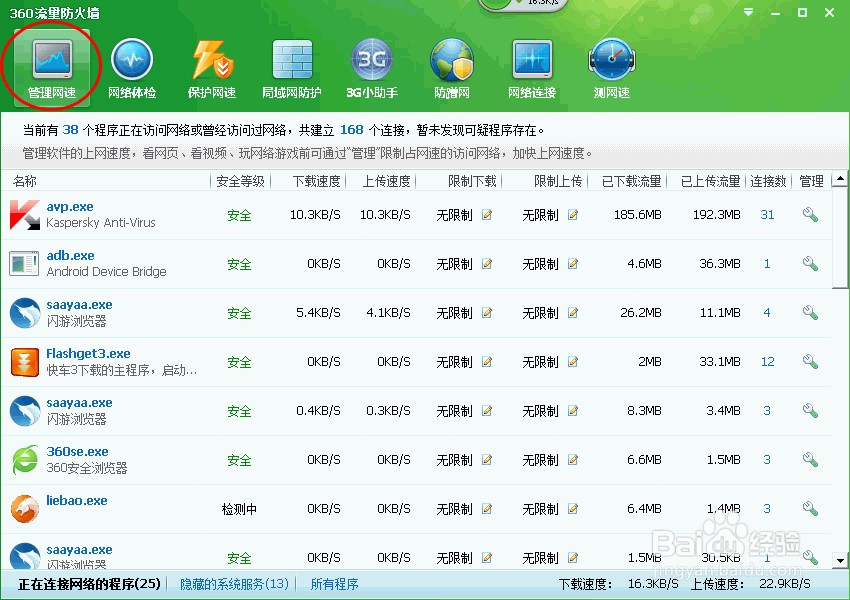The width and height of the screenshot is (850, 600).
Task: Click the 33.1MB uploaded traffic cell
Action: 719,362
